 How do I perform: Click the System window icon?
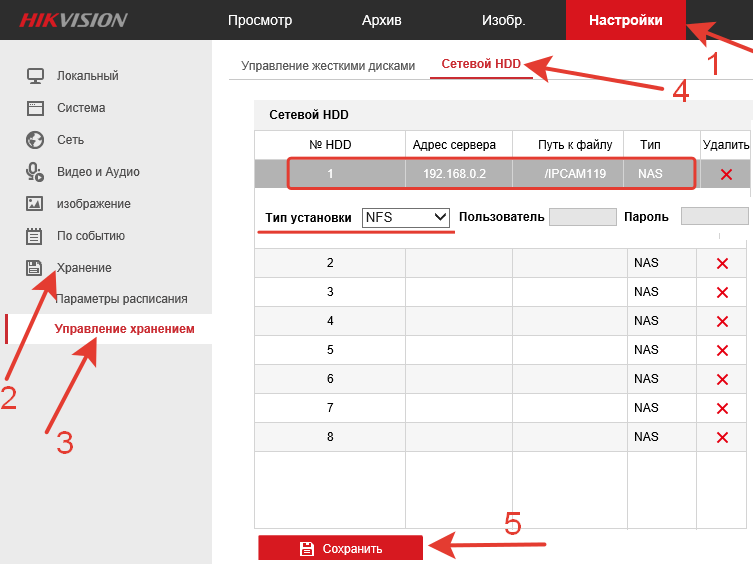[x=35, y=108]
